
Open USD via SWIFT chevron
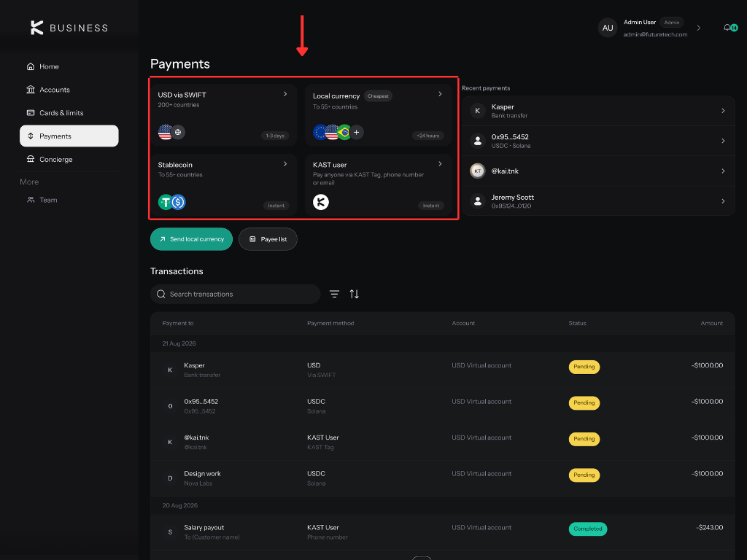click(285, 94)
